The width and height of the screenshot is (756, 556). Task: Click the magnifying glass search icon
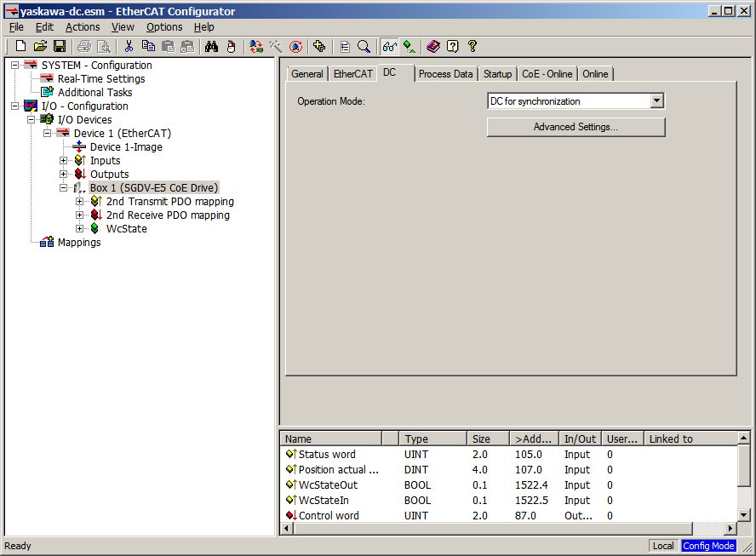click(364, 46)
